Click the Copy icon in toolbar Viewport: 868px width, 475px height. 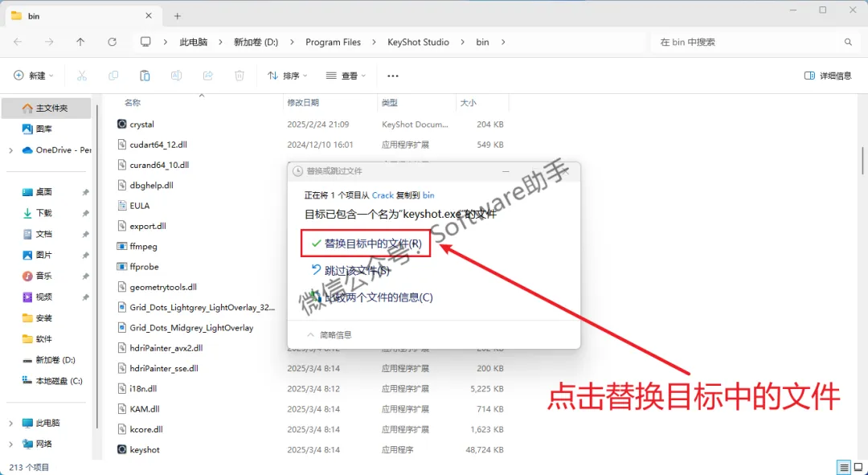113,76
